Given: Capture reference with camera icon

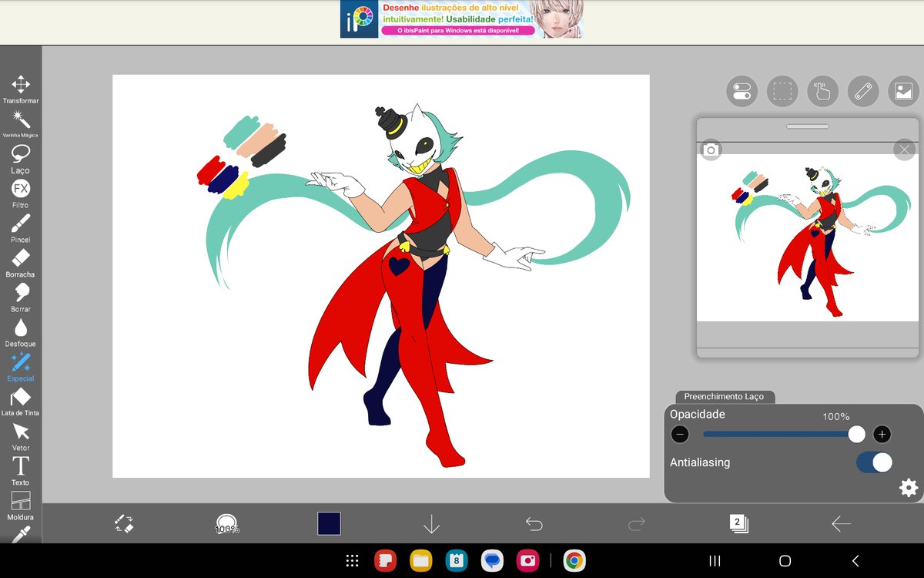Looking at the screenshot, I should pyautogui.click(x=711, y=150).
